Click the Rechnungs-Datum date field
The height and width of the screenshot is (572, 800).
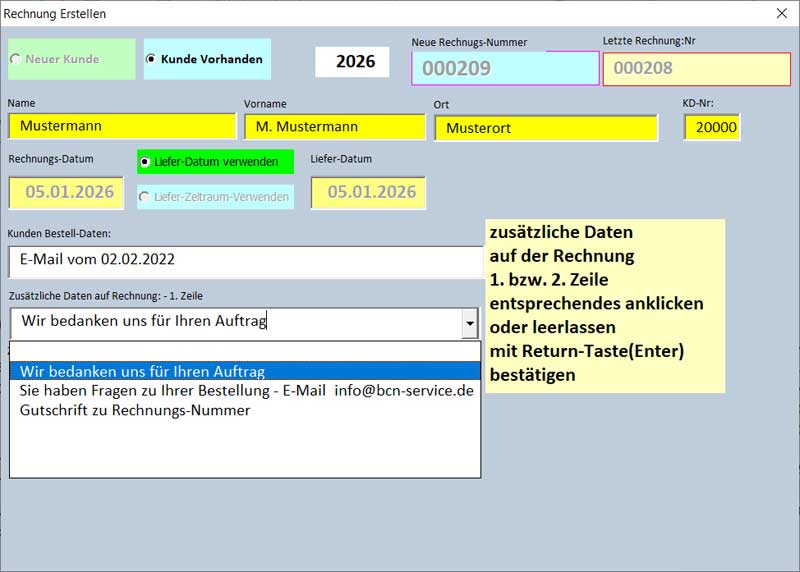pyautogui.click(x=66, y=192)
